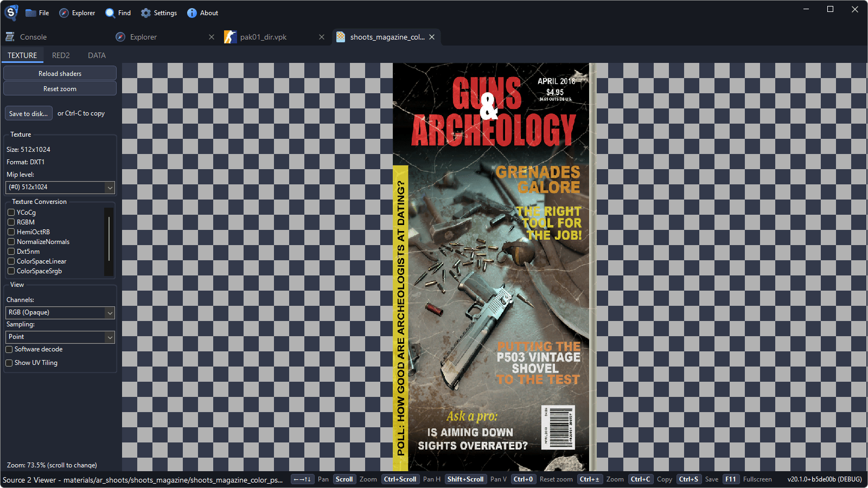Click the Scroll shortcut key label
The height and width of the screenshot is (488, 868).
(344, 479)
